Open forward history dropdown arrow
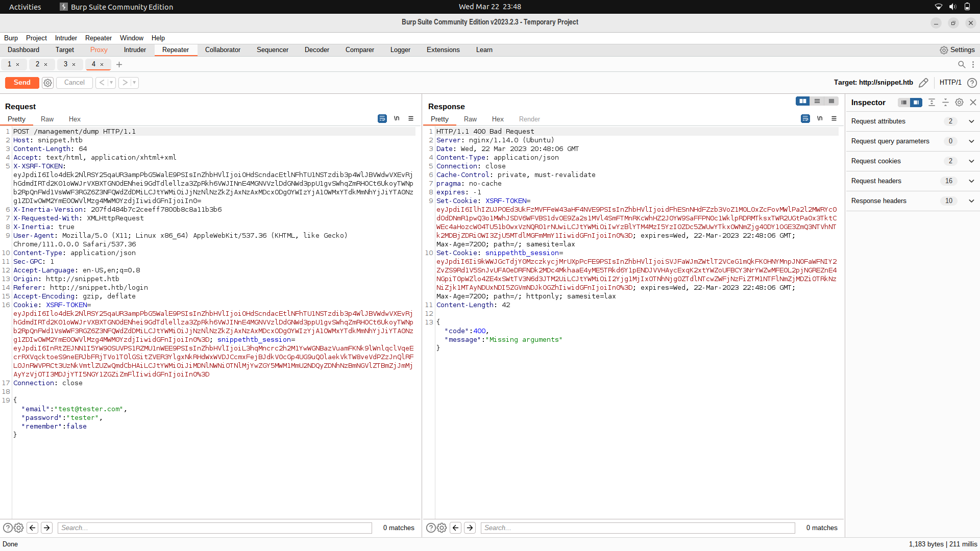 (x=135, y=83)
